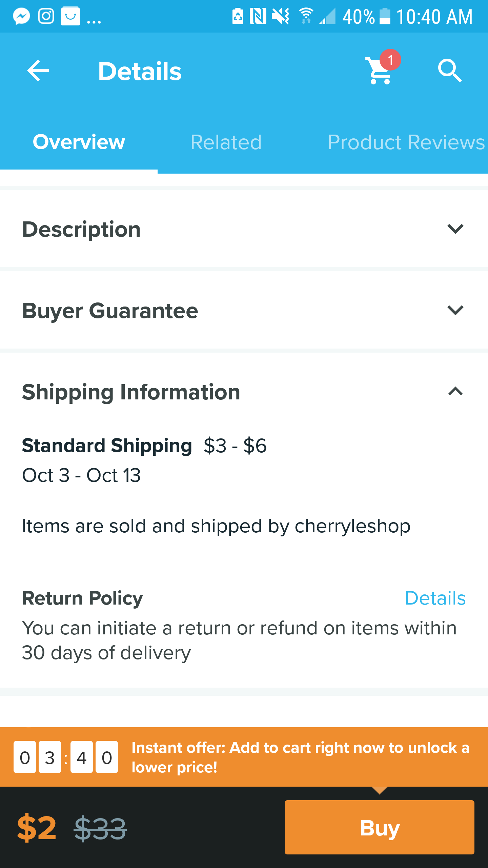The width and height of the screenshot is (488, 868).
Task: Expand the Description section
Action: [455, 229]
